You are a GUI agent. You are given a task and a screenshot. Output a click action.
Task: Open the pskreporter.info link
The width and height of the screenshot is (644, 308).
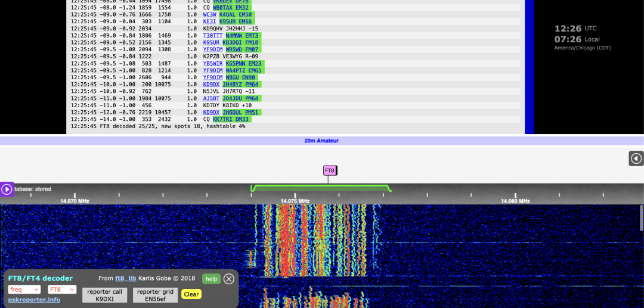point(34,300)
